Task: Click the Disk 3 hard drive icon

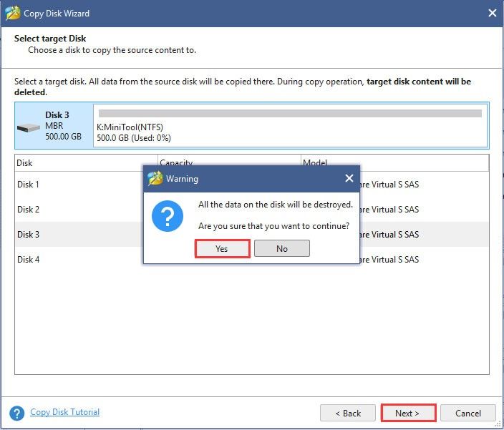Action: point(29,127)
